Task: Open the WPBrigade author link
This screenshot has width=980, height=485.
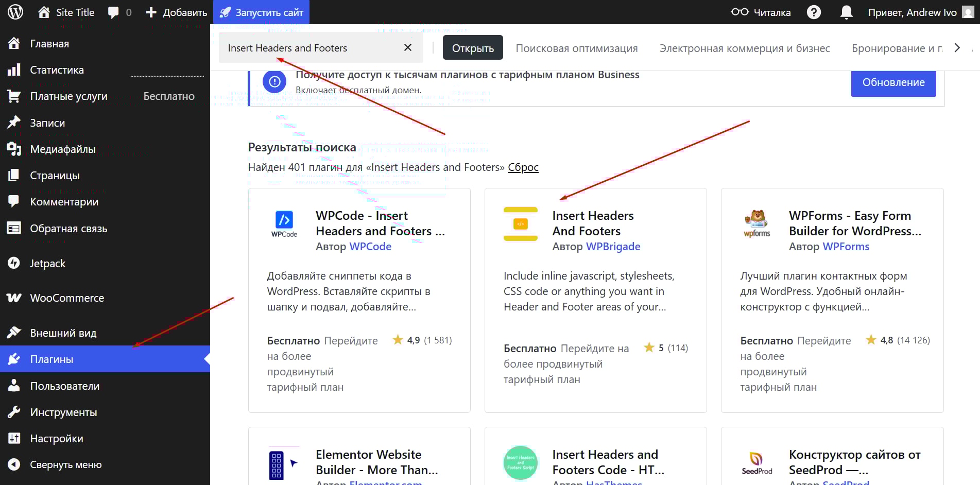Action: point(613,247)
